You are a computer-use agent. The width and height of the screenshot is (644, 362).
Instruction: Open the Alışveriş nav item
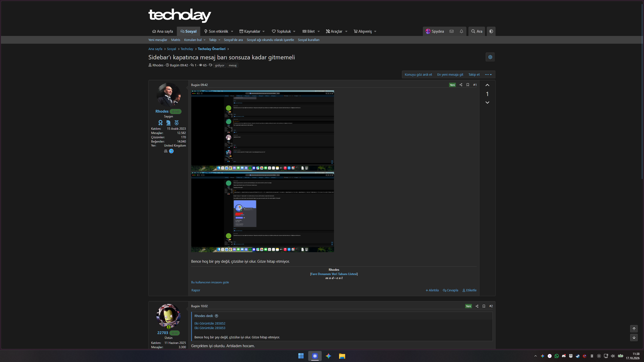coord(363,31)
